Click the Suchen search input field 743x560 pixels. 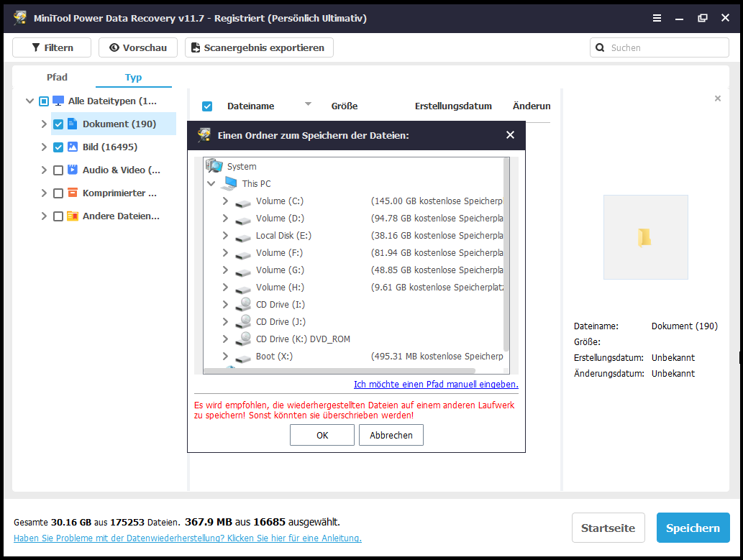pyautogui.click(x=659, y=48)
